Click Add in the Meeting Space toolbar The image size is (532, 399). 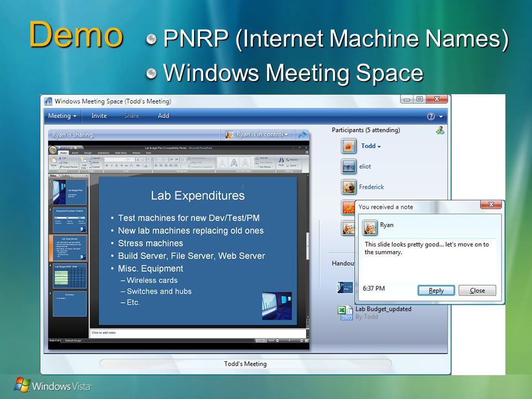[163, 116]
